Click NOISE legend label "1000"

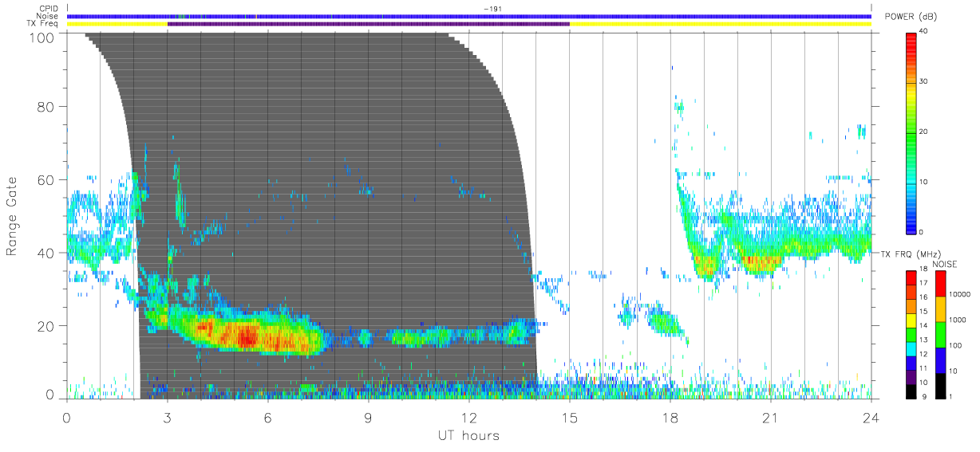958,320
